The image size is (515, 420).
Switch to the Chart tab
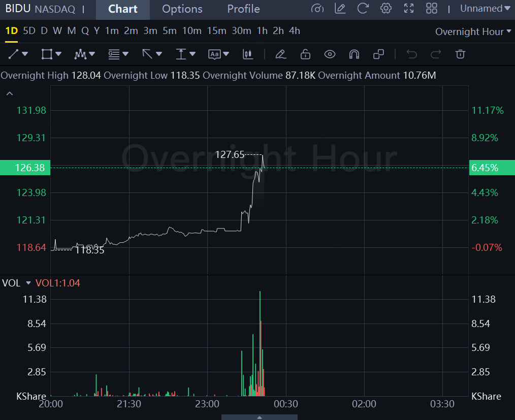pos(123,9)
